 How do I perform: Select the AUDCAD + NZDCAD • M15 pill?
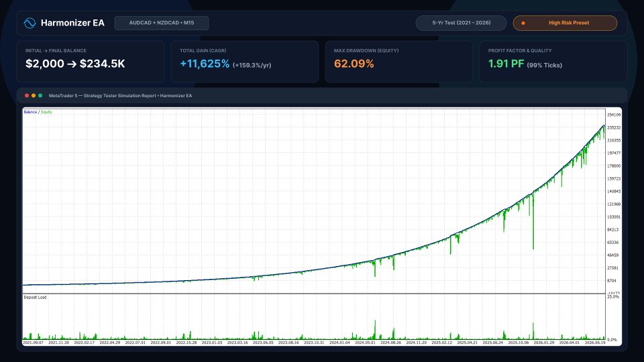162,23
